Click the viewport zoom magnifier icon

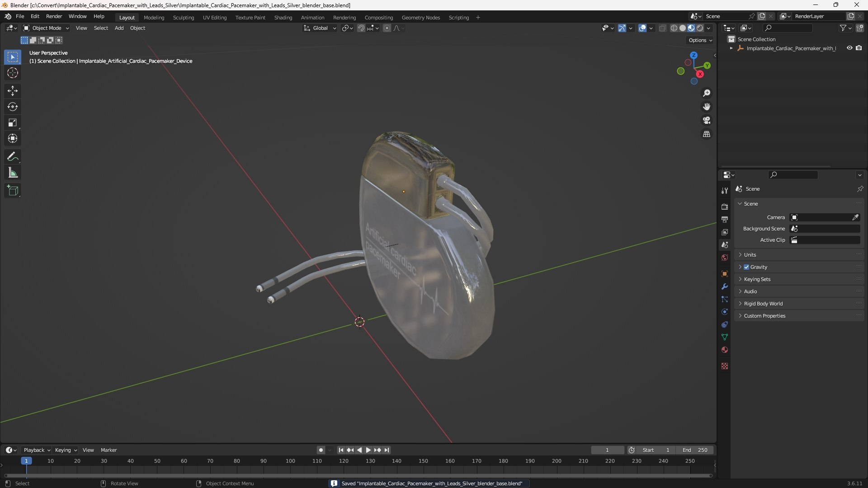point(707,93)
